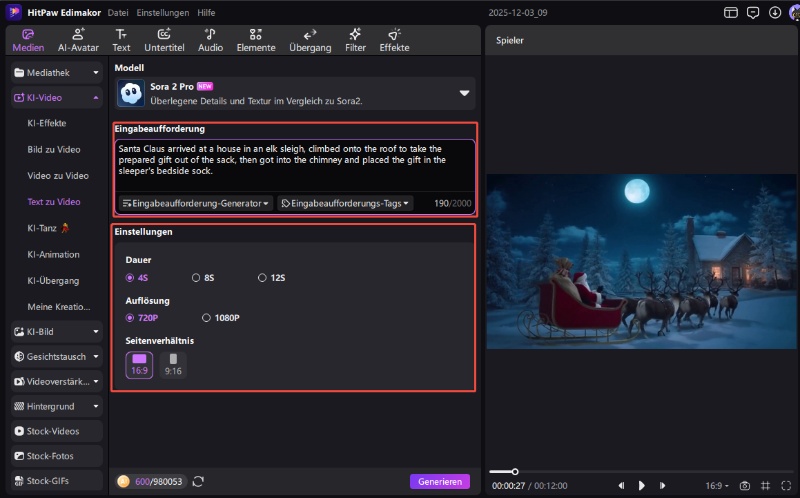Image resolution: width=800 pixels, height=498 pixels.
Task: Select Bild zu Video
Action: tap(54, 150)
